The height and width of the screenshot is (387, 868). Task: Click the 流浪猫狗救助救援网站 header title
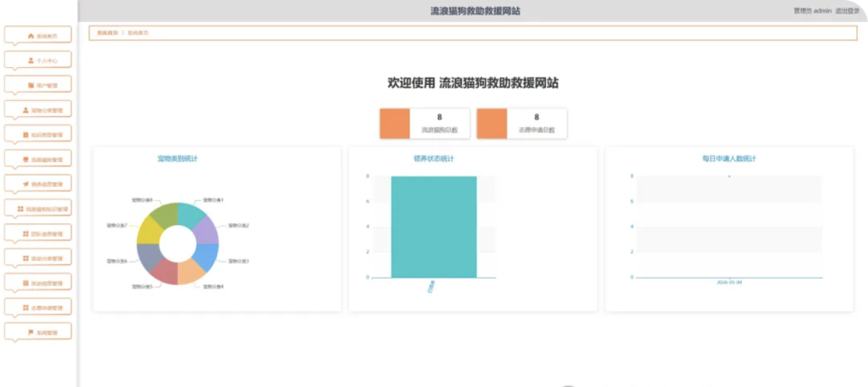[476, 11]
